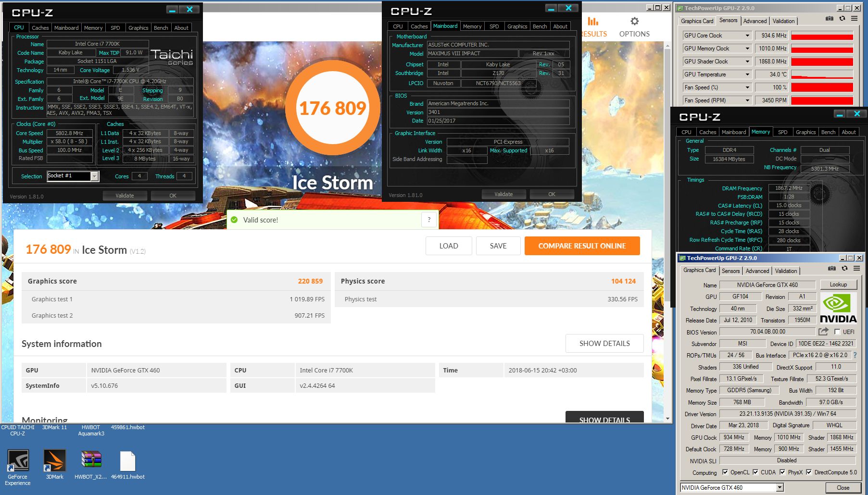Click COMPARE RESULT ONLINE button
The height and width of the screenshot is (495, 868).
[582, 246]
